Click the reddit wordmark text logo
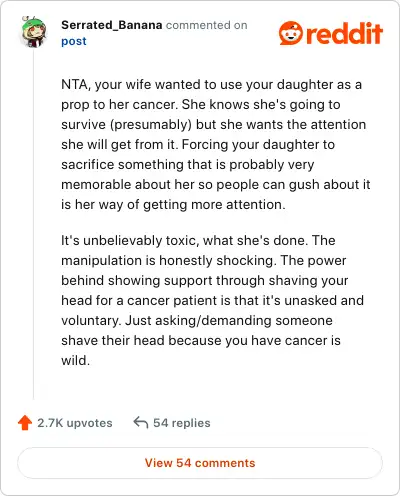This screenshot has width=400, height=496. coord(344,33)
